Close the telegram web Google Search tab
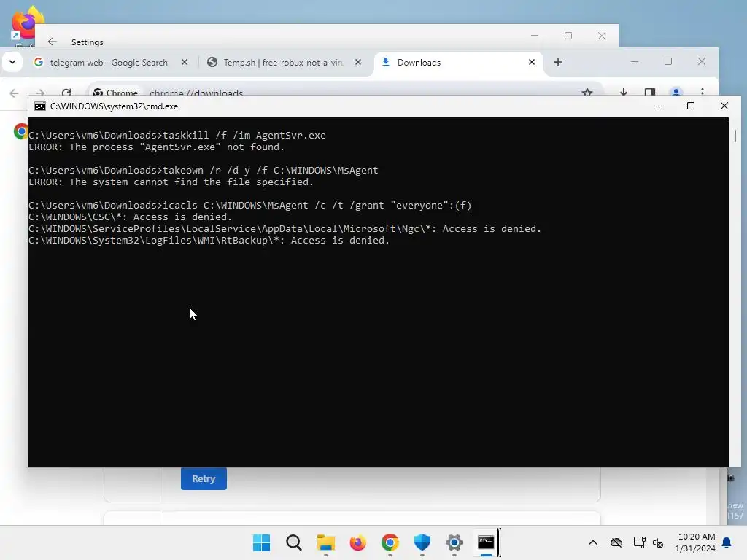The width and height of the screenshot is (747, 560). [x=185, y=63]
